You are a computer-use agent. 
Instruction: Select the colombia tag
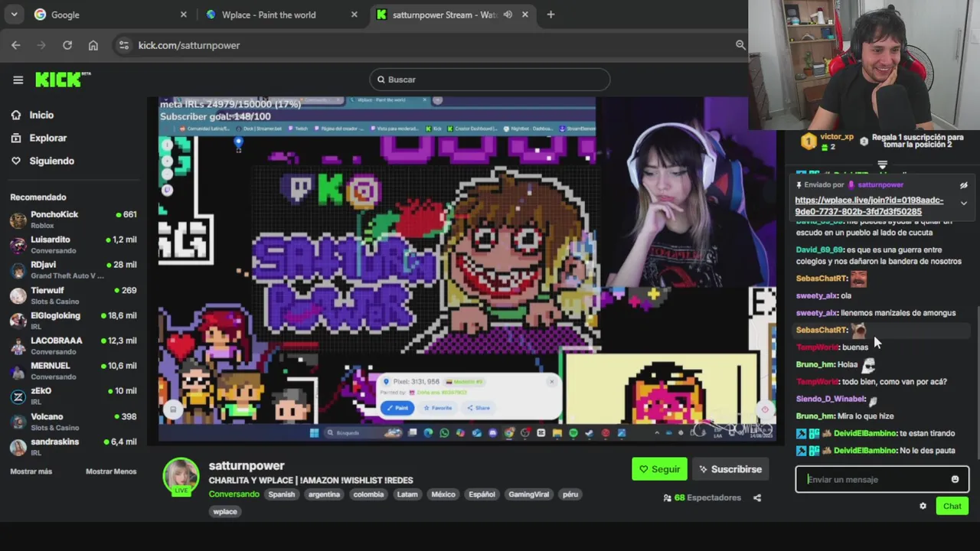[368, 494]
